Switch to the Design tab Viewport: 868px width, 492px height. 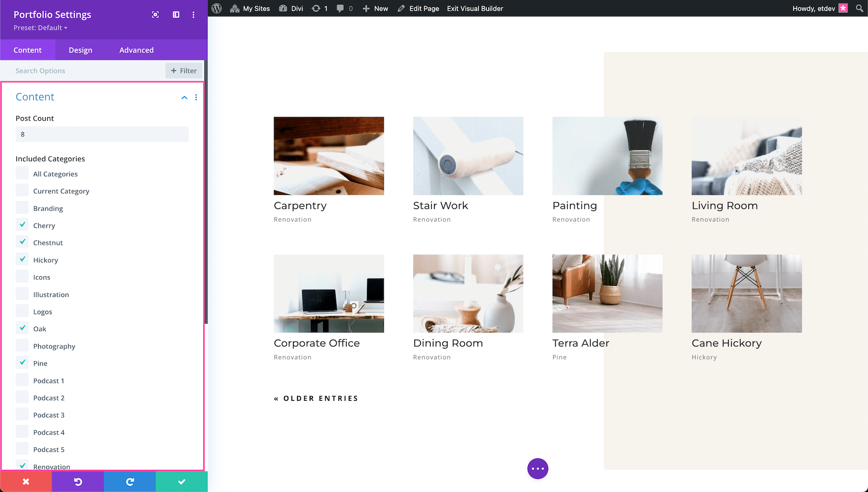click(x=80, y=50)
